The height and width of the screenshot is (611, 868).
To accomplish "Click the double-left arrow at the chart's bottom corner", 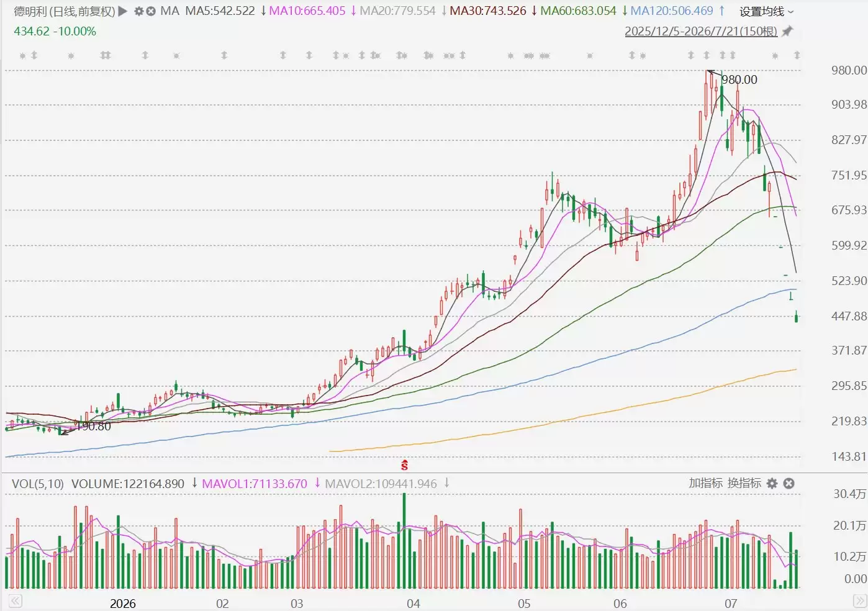I will (x=15, y=601).
